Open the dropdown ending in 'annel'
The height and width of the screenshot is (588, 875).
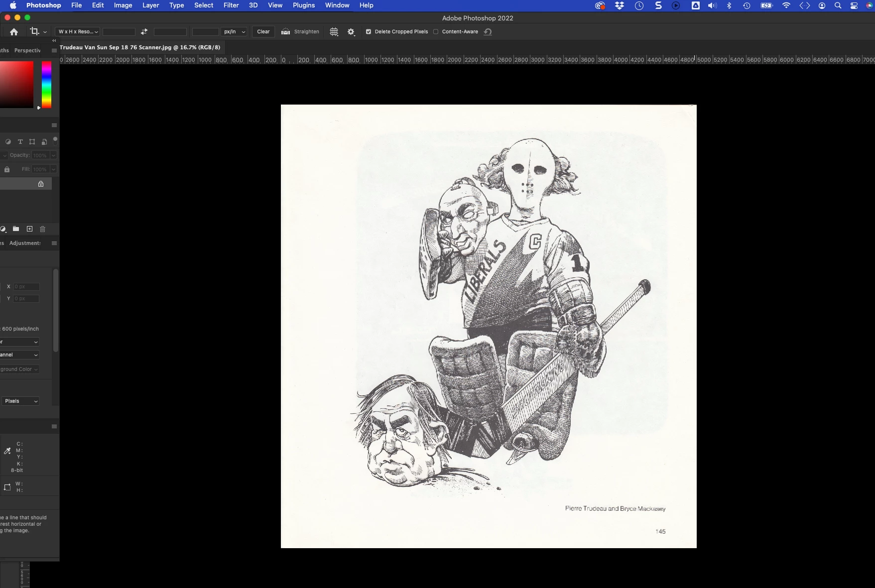(x=19, y=355)
